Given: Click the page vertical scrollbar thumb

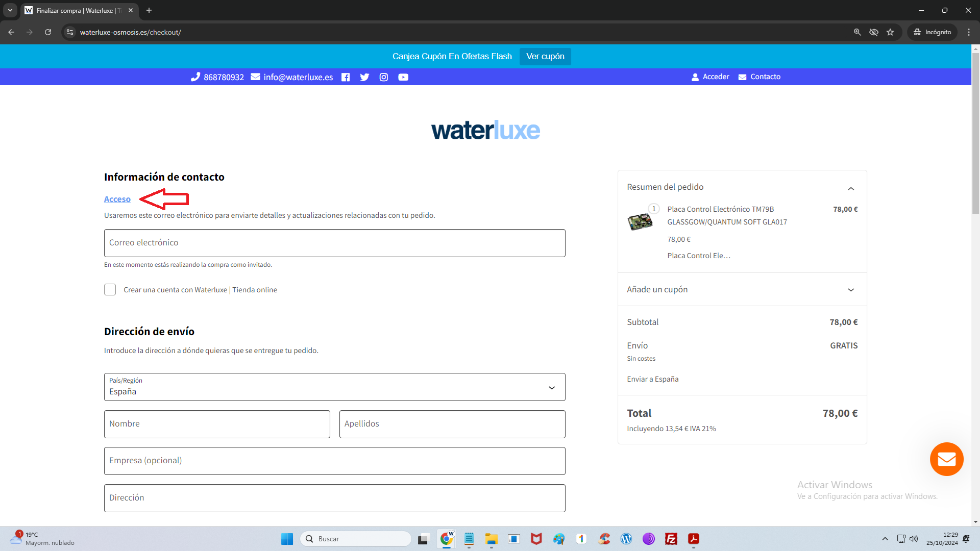Looking at the screenshot, I should click(975, 133).
